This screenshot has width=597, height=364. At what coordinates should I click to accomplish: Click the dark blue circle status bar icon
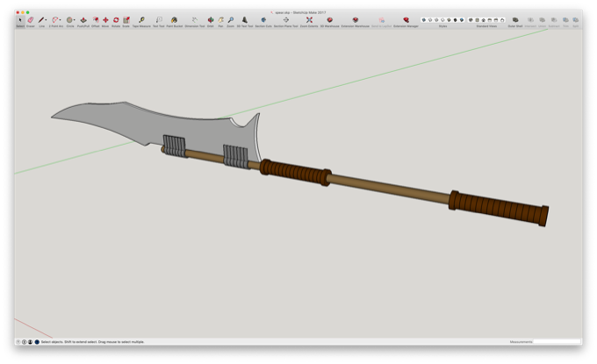click(37, 342)
